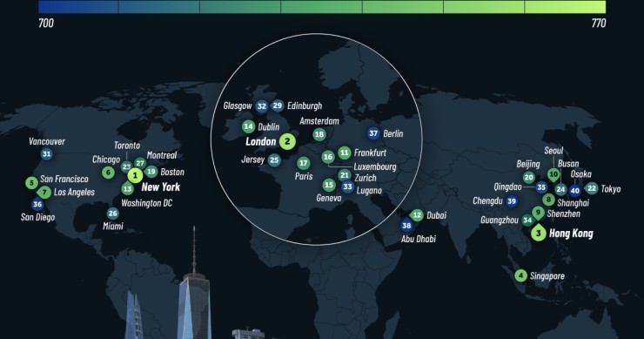644x339 pixels.
Task: Click the 700 value on the color scale
Action: tap(46, 23)
